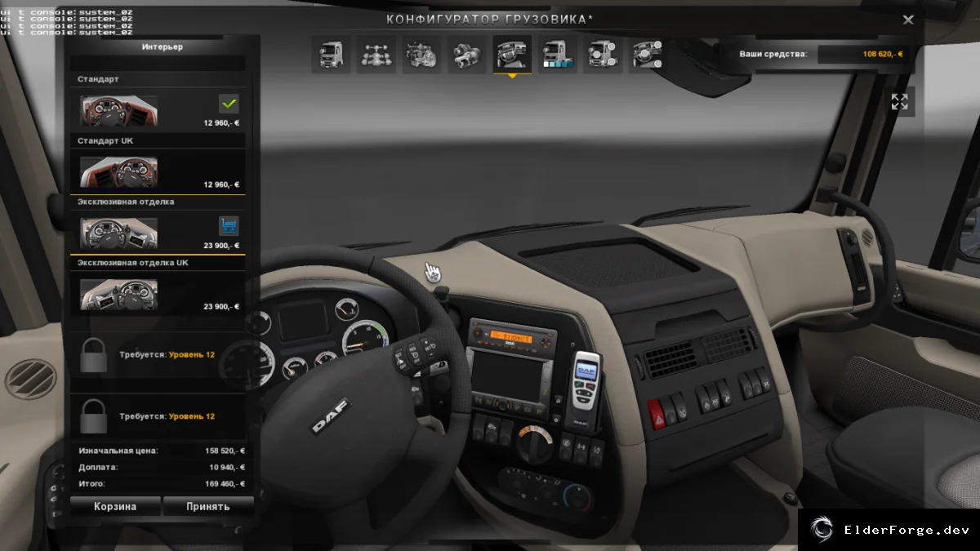This screenshot has height=551, width=980.
Task: Click the green checkmark on Стандарт interior
Action: (229, 104)
